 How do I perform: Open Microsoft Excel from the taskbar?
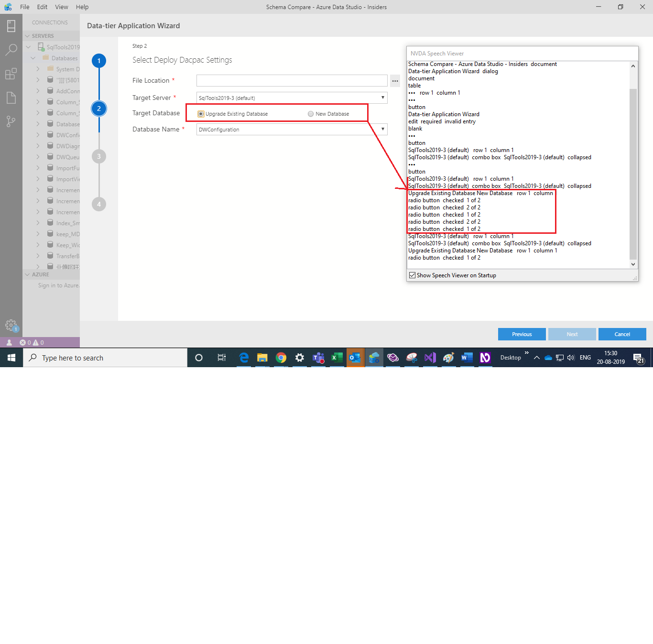coord(337,357)
